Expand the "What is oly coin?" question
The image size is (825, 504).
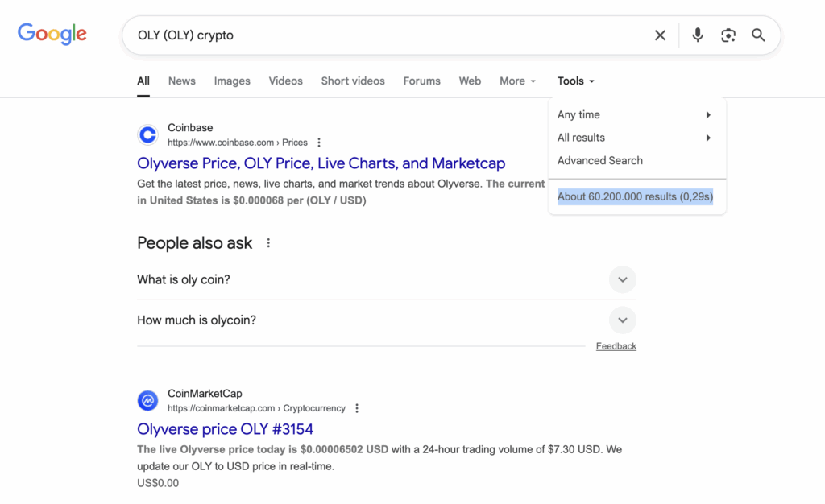click(622, 279)
